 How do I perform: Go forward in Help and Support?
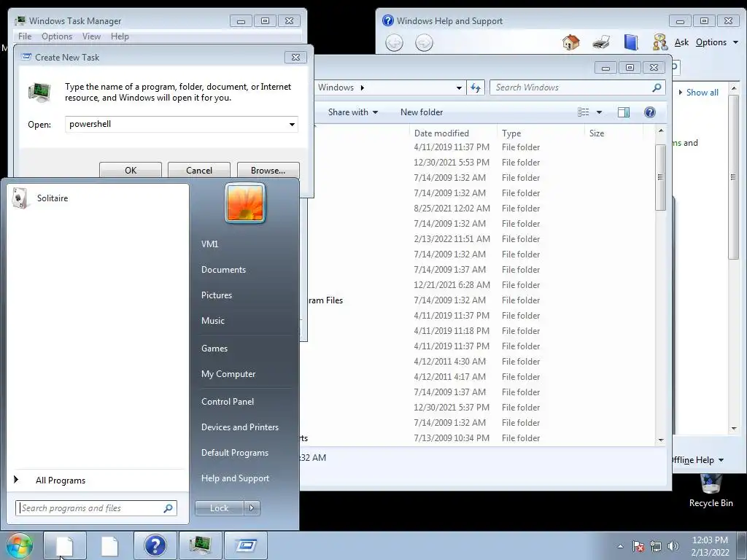tap(424, 43)
